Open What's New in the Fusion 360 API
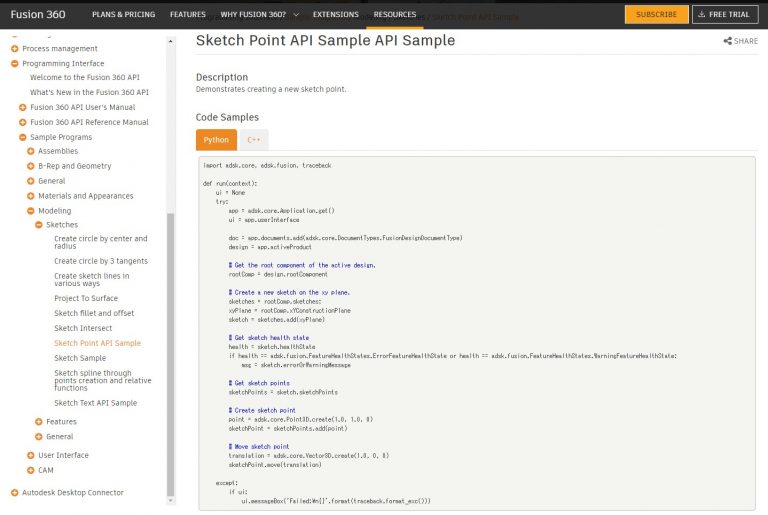Image resolution: width=768 pixels, height=515 pixels. point(89,92)
